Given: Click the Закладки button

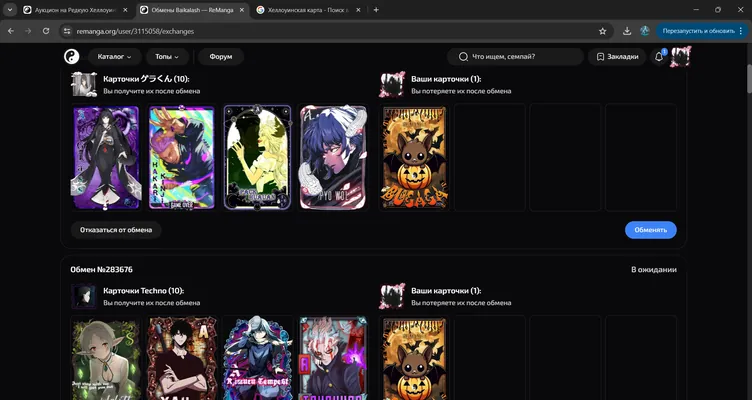Looking at the screenshot, I should pos(617,57).
